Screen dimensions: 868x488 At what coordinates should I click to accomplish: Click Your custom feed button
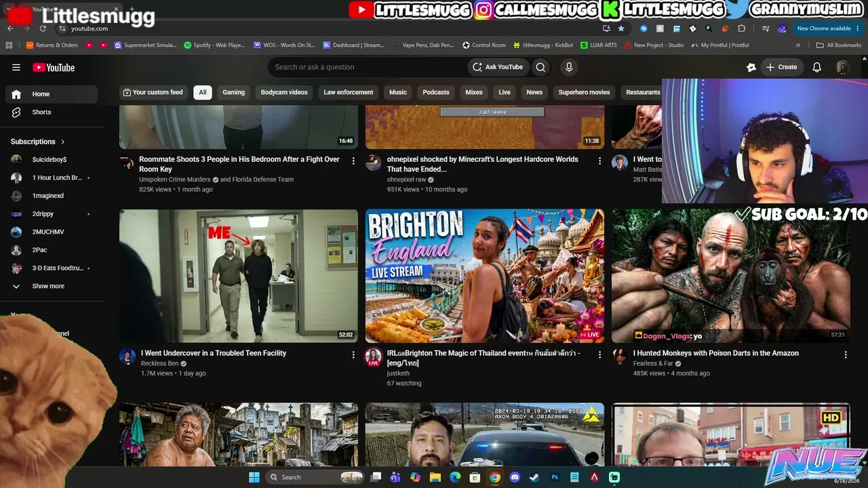tap(153, 92)
